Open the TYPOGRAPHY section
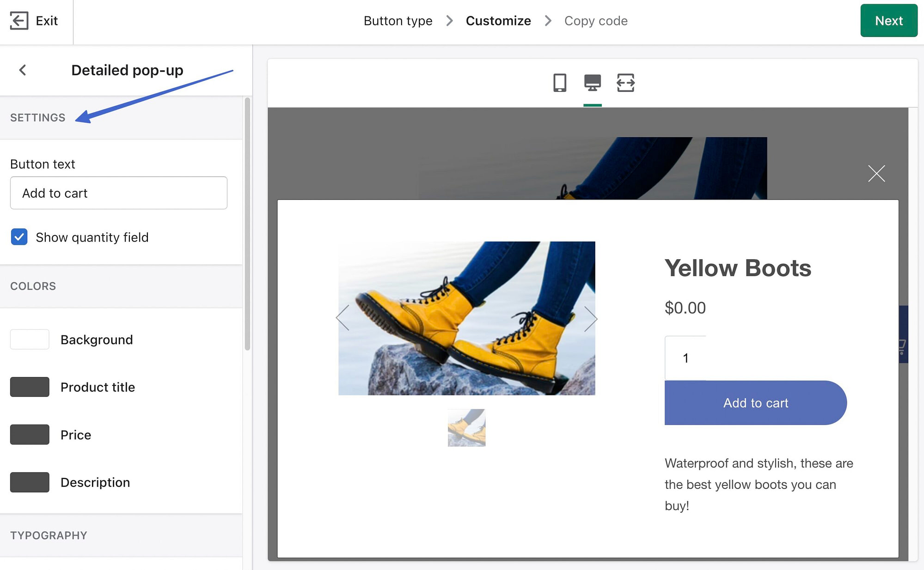Screen dimensions: 924x570 click(48, 535)
